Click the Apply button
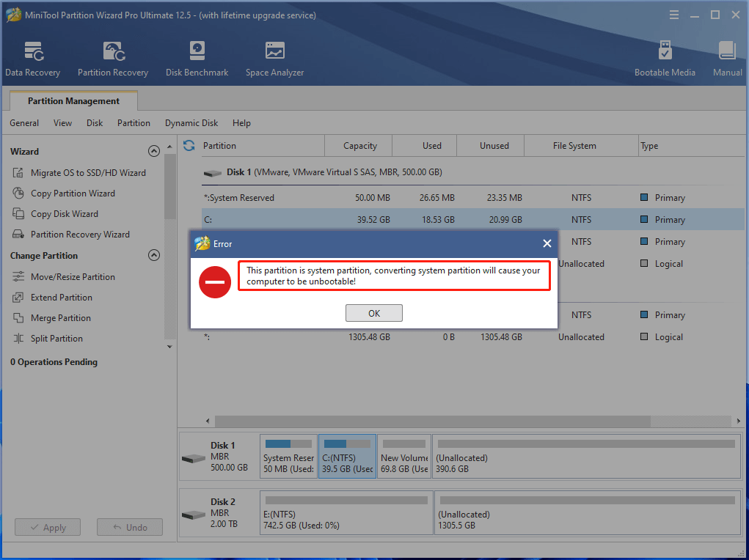749x560 pixels. coord(48,528)
